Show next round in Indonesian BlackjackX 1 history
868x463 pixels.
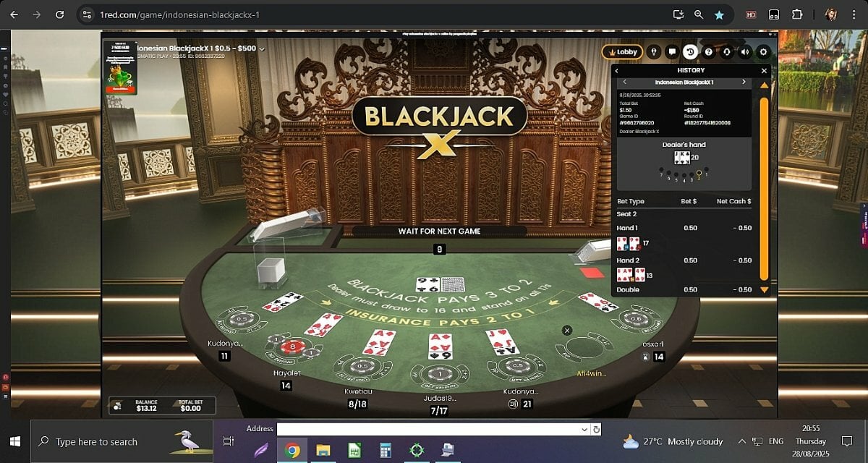(x=743, y=82)
